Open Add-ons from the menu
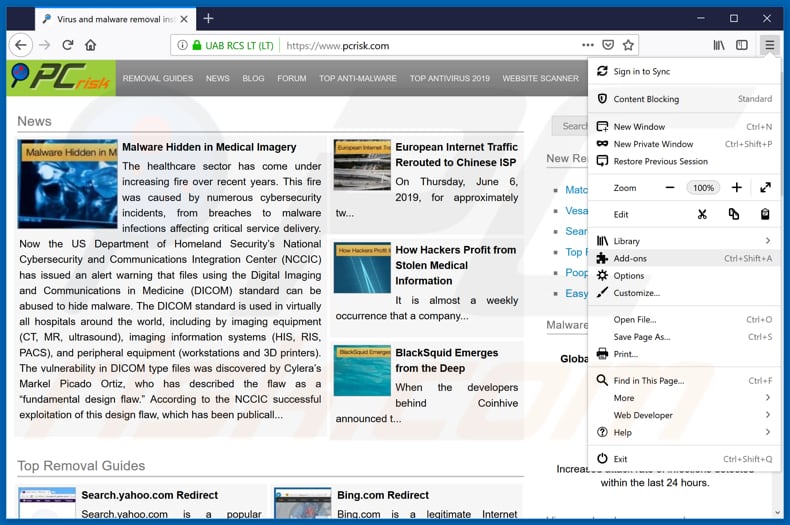Viewport: 790px width, 525px height. point(684,258)
